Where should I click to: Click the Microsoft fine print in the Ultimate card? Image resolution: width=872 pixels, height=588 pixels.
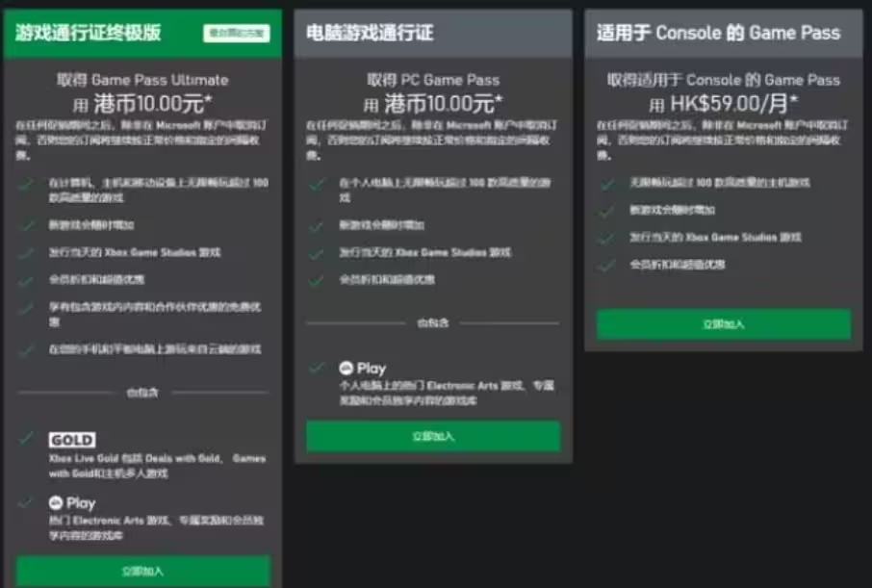[141, 140]
